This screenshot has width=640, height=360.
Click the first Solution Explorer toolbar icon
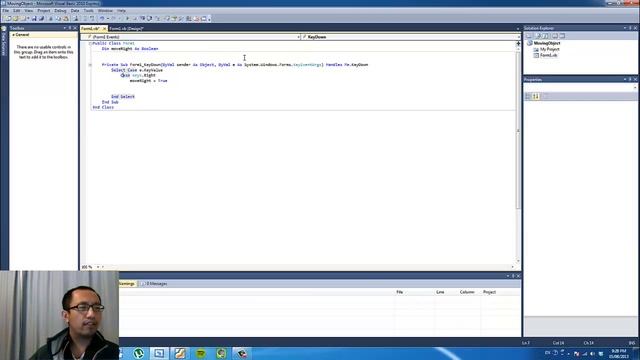[x=529, y=36]
